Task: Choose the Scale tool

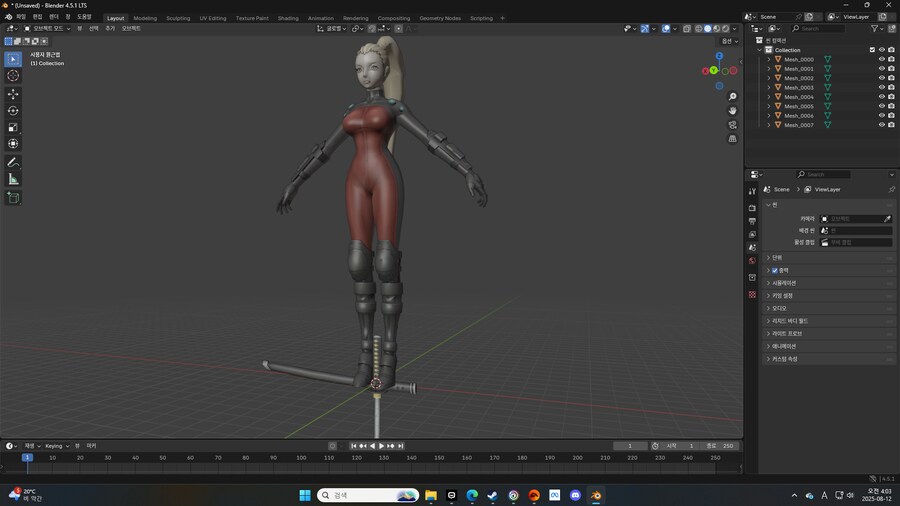Action: pos(13,127)
